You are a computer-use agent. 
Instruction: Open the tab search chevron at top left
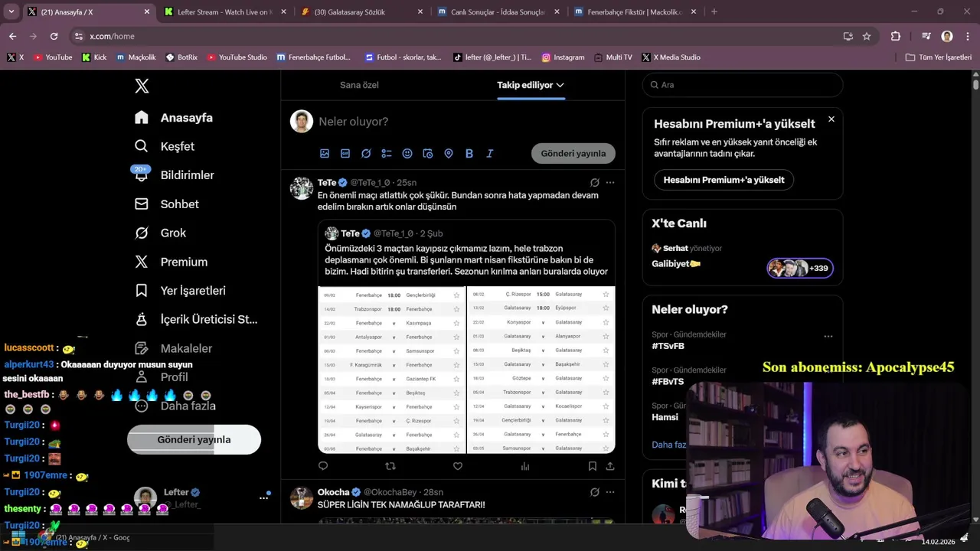(11, 11)
